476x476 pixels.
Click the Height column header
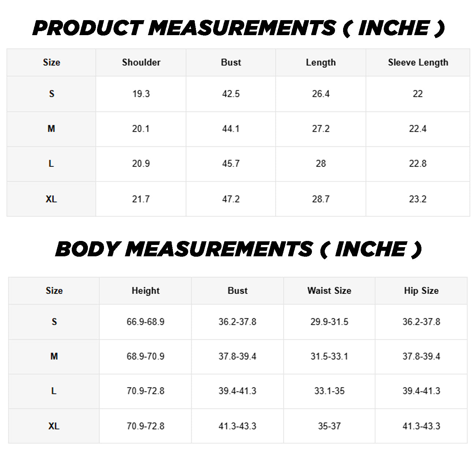tap(145, 291)
